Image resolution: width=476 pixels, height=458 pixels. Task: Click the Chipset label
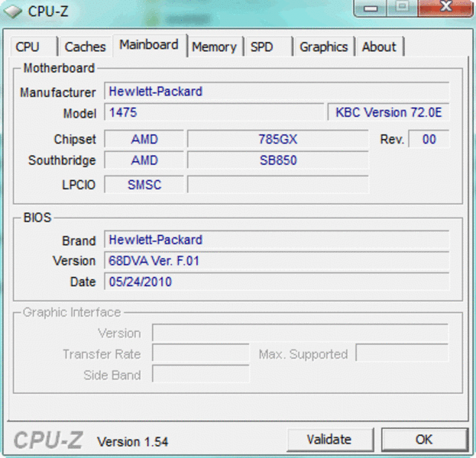click(x=75, y=139)
